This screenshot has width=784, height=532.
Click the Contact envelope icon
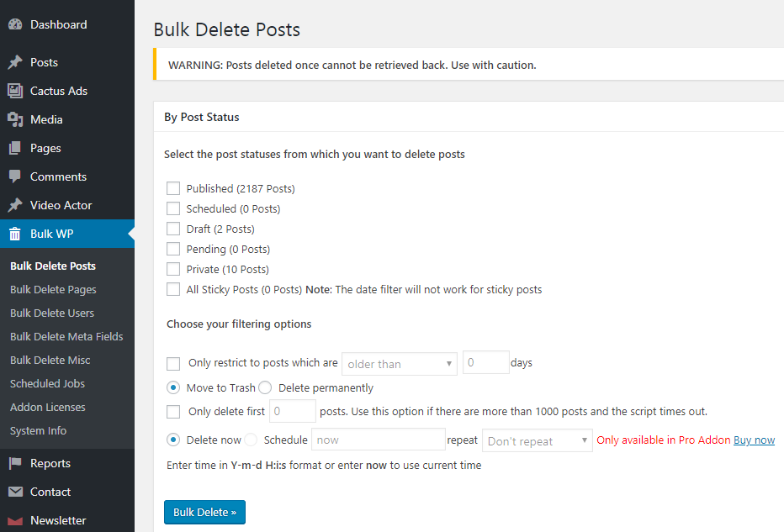[x=15, y=492]
